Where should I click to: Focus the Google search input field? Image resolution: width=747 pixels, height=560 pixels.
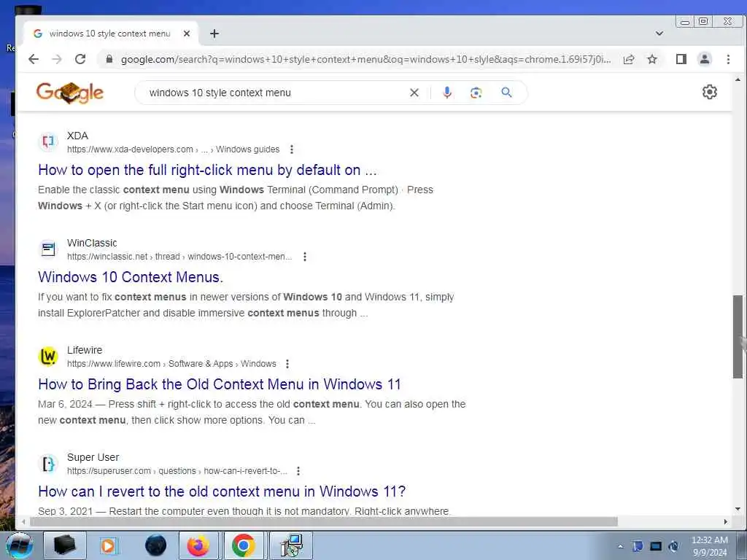click(x=276, y=93)
